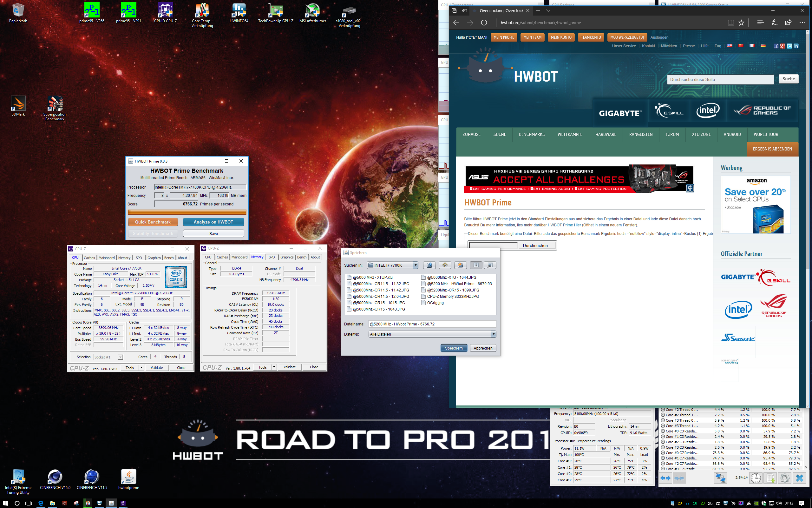Open the BENCHMARKS menu on HWBOT
812x508 pixels.
tap(532, 134)
